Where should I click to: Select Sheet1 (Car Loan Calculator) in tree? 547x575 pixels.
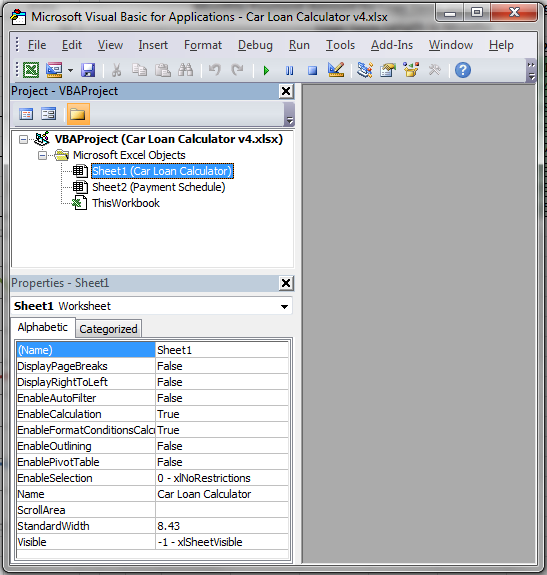click(162, 171)
